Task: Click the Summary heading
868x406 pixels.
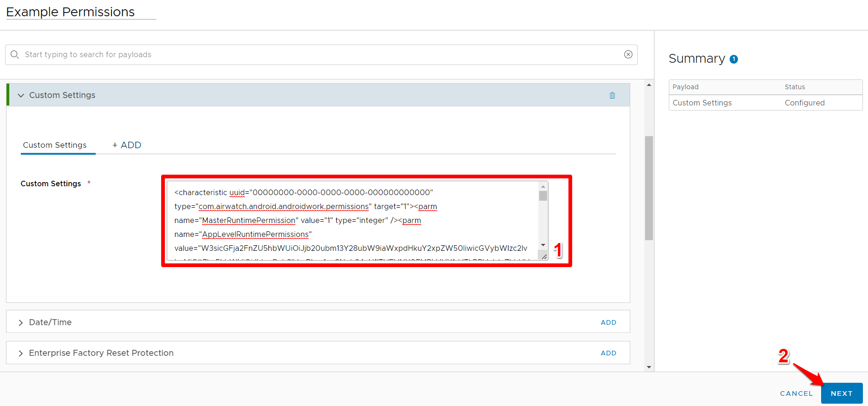Action: [697, 59]
